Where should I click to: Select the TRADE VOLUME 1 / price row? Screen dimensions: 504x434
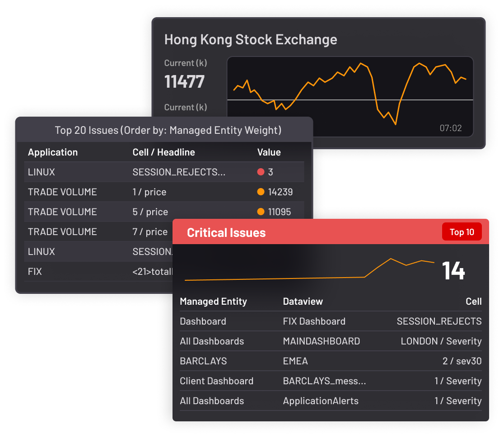point(62,192)
